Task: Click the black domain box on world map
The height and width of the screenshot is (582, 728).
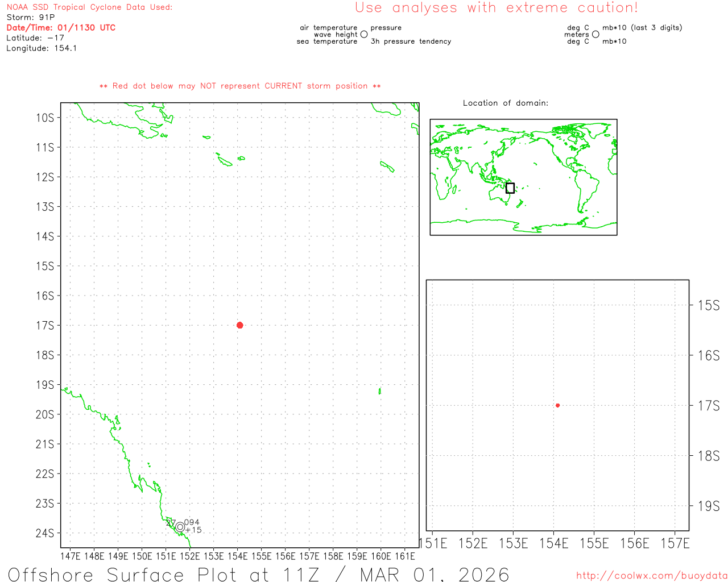Action: [x=510, y=188]
